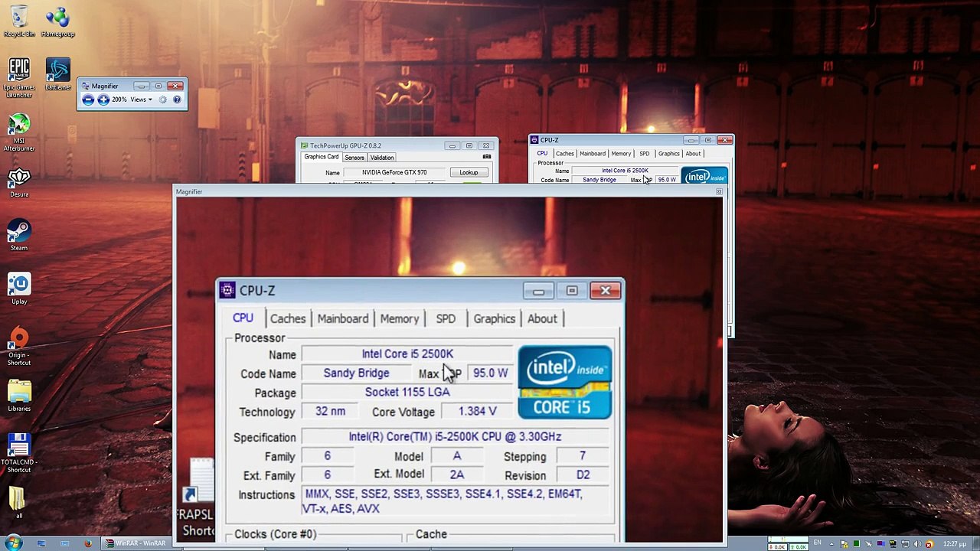The height and width of the screenshot is (551, 980).
Task: Select the Libraries desktop icon
Action: click(x=19, y=396)
